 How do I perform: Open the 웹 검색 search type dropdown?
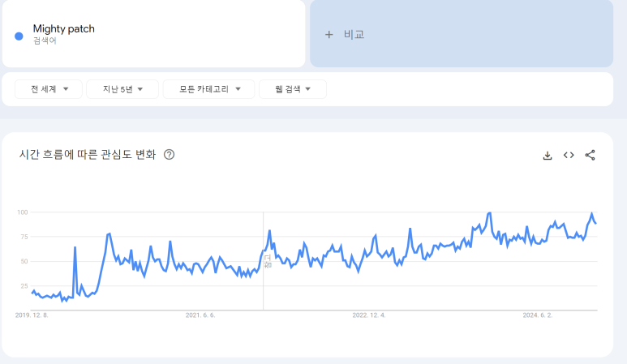(x=293, y=89)
